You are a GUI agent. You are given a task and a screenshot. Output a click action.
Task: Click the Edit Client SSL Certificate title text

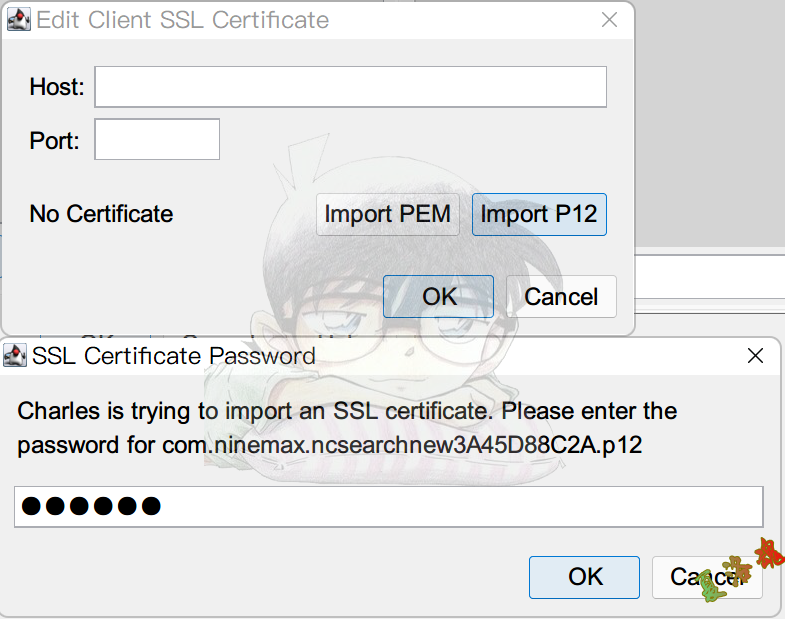tap(182, 19)
